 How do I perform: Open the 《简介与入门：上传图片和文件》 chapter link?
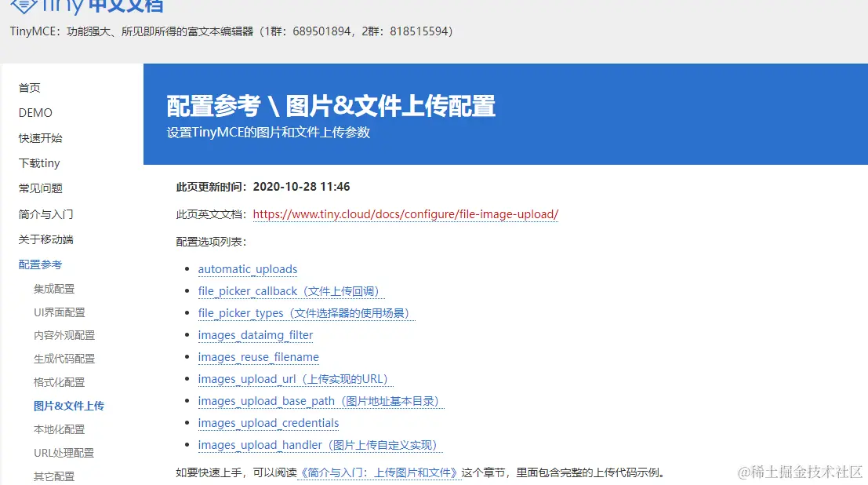(x=380, y=472)
